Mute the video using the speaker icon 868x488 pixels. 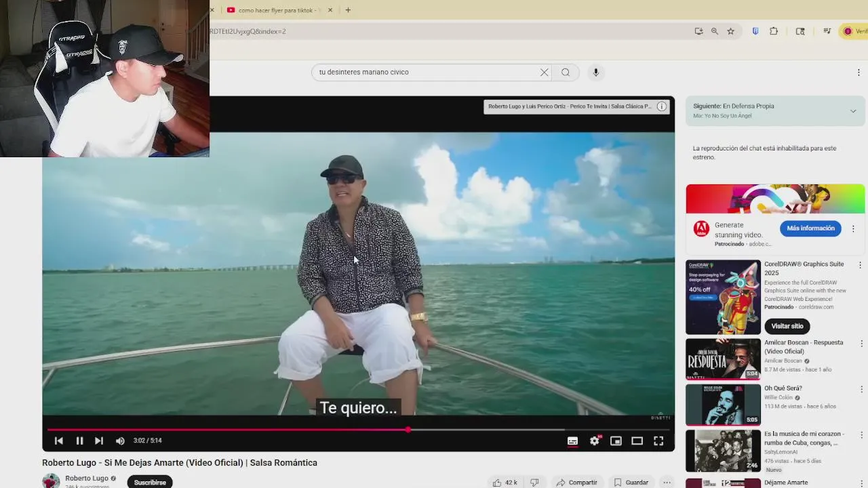tap(120, 441)
